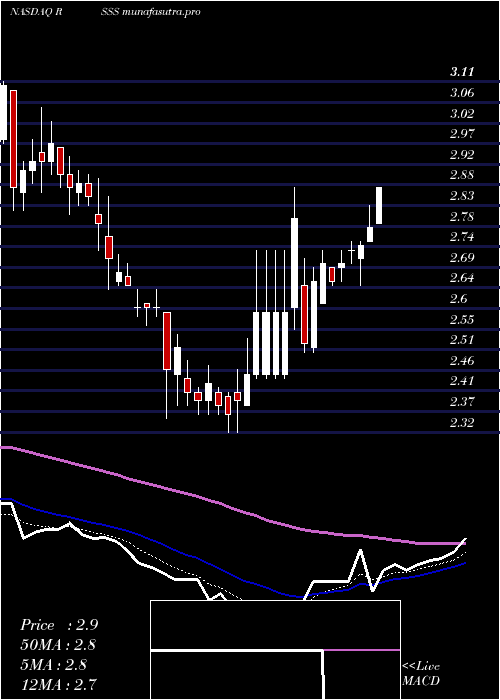Click the 2.78 price axis label
This screenshot has height=700, width=500.
(462, 217)
